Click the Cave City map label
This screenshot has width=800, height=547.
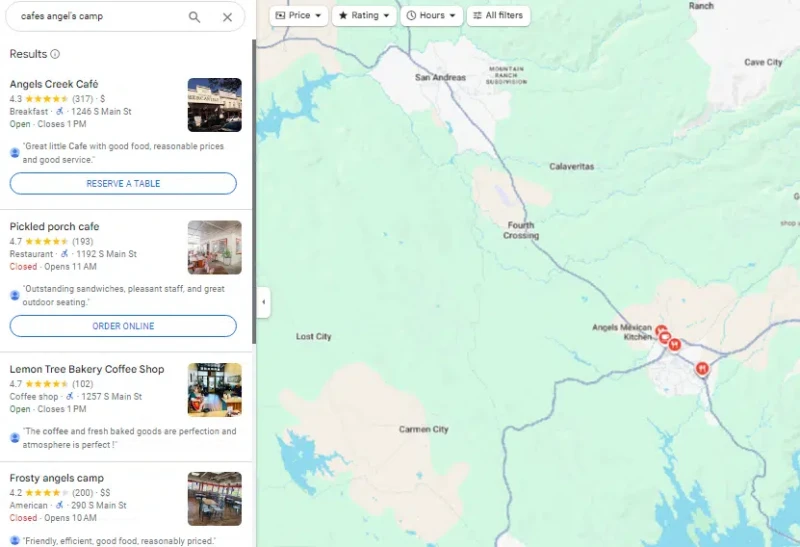coord(763,62)
